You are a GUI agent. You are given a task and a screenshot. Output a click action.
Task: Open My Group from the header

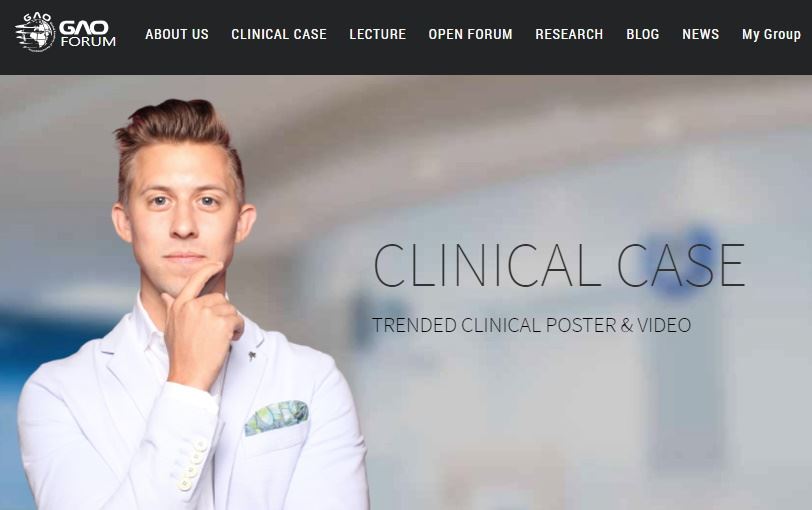[771, 35]
